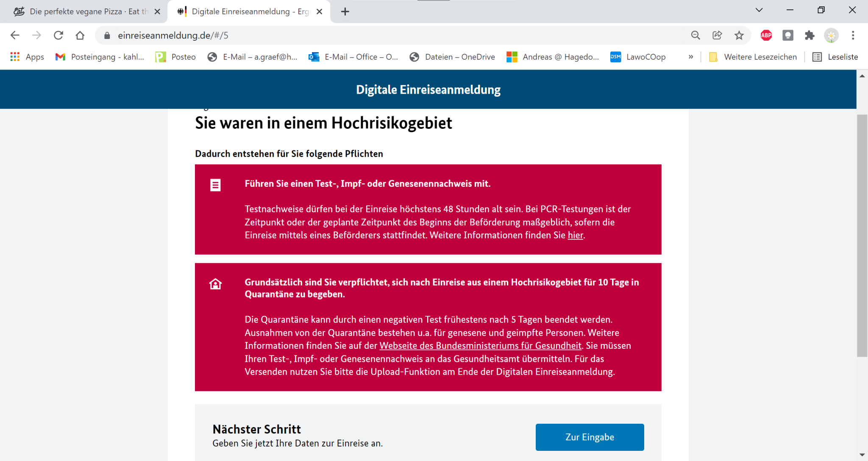Screen dimensions: 868x461
Task: Open the AdBlock Plus extension icon
Action: 766,36
